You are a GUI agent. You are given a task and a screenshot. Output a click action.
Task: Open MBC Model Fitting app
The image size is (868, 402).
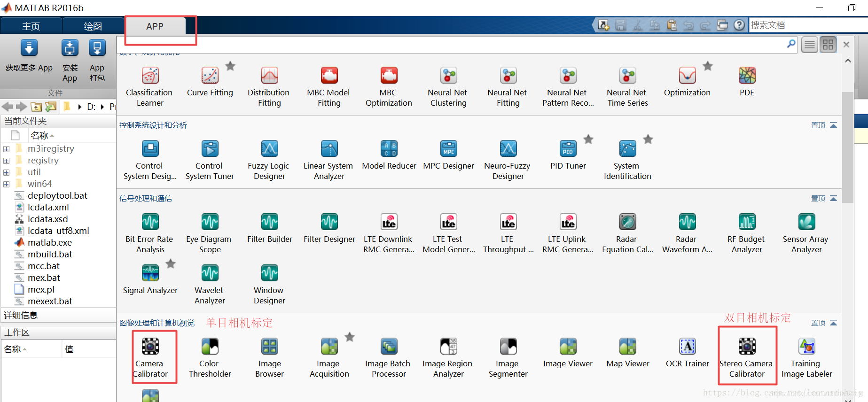329,87
